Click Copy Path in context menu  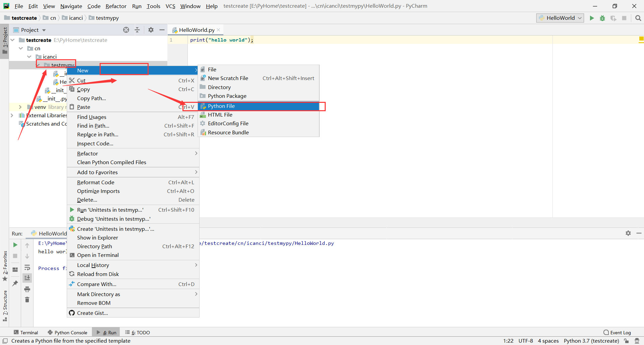[x=133, y=98]
